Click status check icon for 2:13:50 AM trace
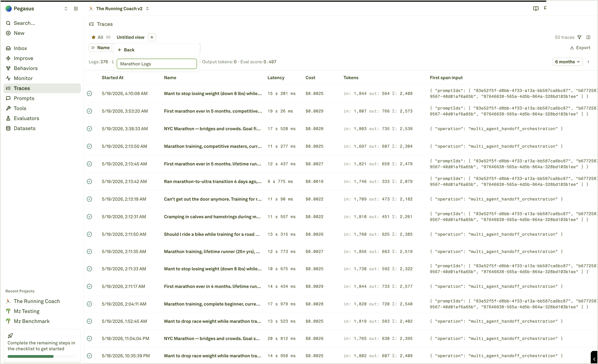Screen dimensions: 598x364 (x=90, y=146)
